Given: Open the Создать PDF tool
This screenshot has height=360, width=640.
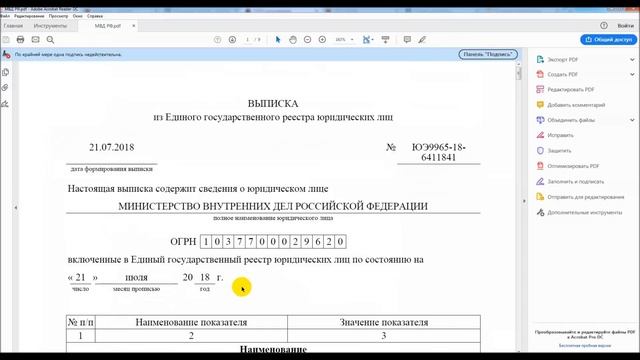Looking at the screenshot, I should click(562, 74).
